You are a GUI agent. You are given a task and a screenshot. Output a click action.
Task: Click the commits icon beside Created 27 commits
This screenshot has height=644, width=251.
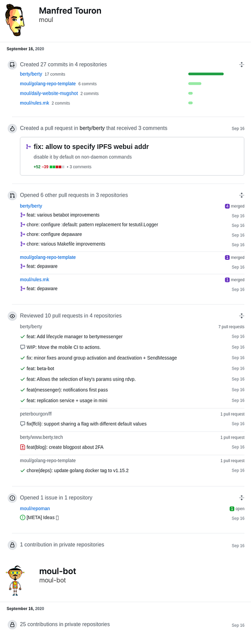point(12,65)
